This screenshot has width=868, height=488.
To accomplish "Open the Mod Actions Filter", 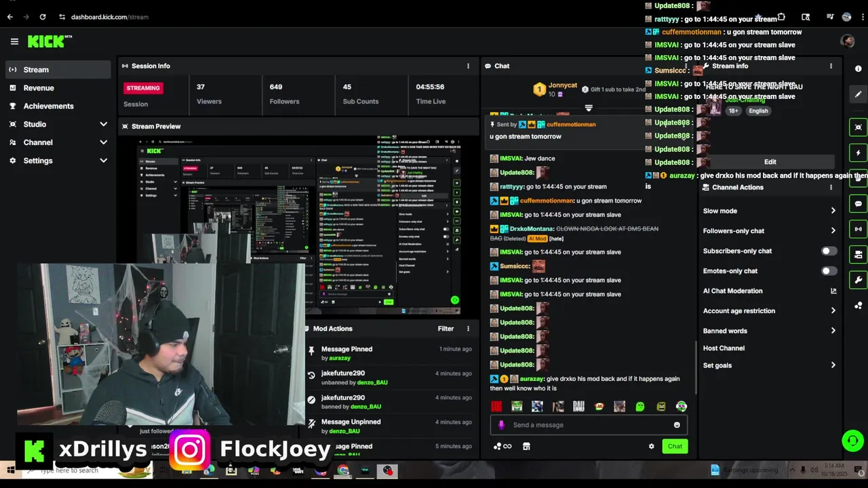I will pos(446,329).
